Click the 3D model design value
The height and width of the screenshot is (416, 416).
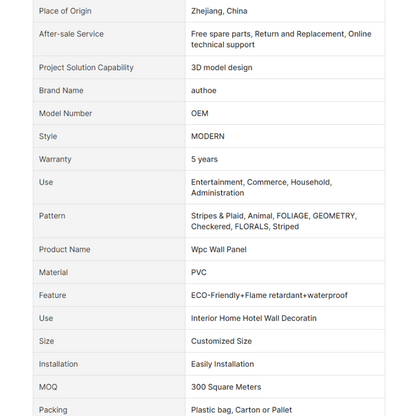(x=221, y=68)
